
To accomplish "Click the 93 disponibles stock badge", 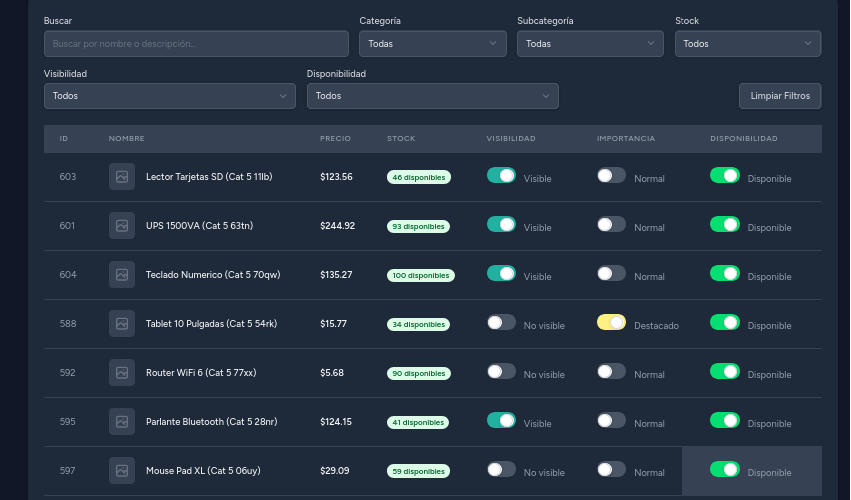I will pyautogui.click(x=418, y=226).
